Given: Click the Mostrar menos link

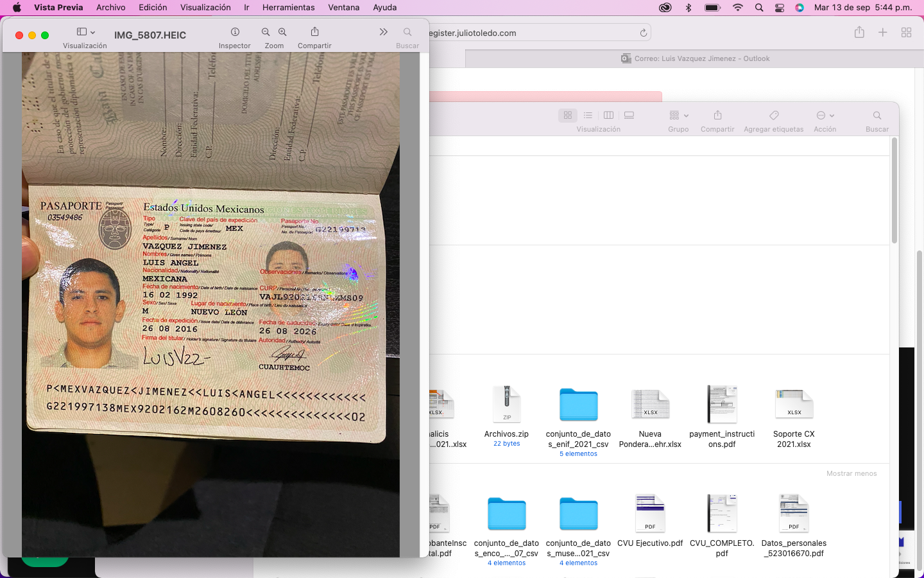Looking at the screenshot, I should [851, 473].
